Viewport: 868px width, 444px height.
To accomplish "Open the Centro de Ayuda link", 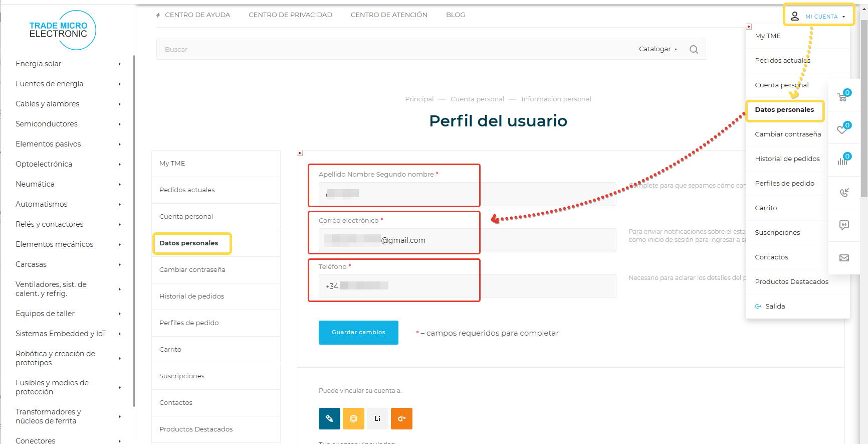I will [197, 15].
